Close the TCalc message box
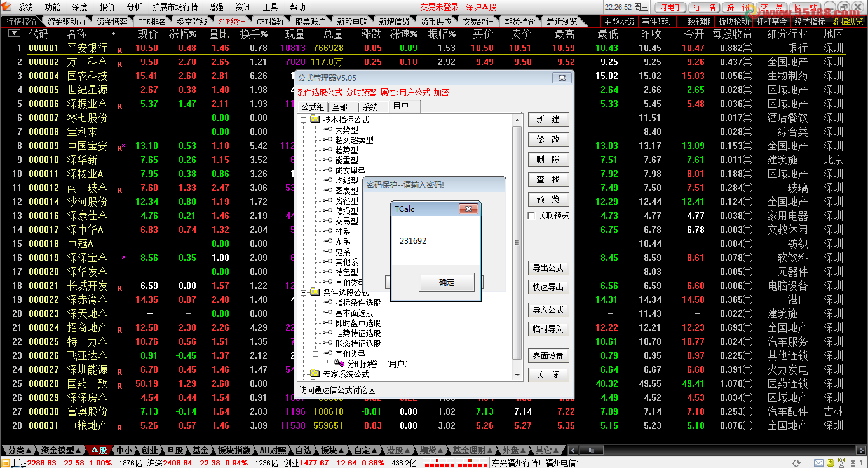The width and height of the screenshot is (868, 468). 468,209
